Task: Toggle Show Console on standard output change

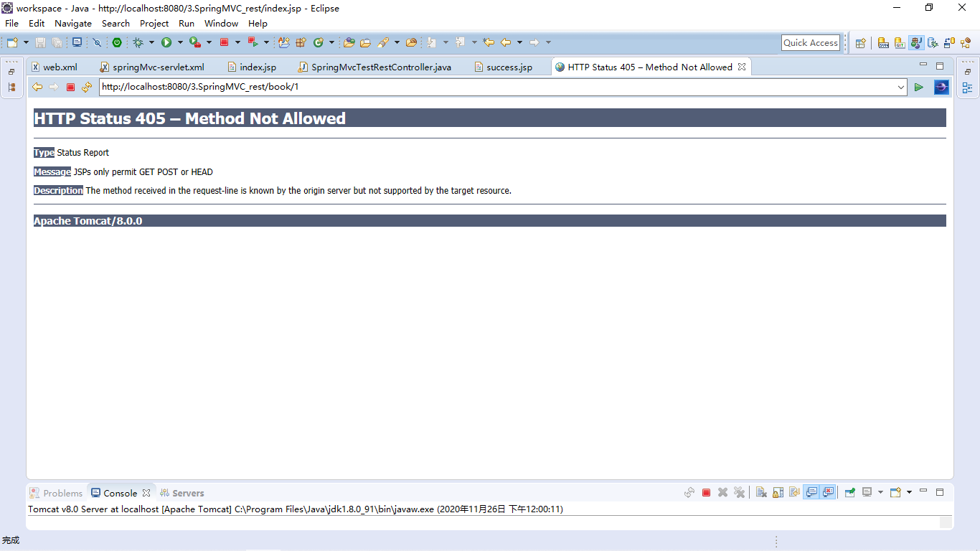Action: click(x=811, y=493)
